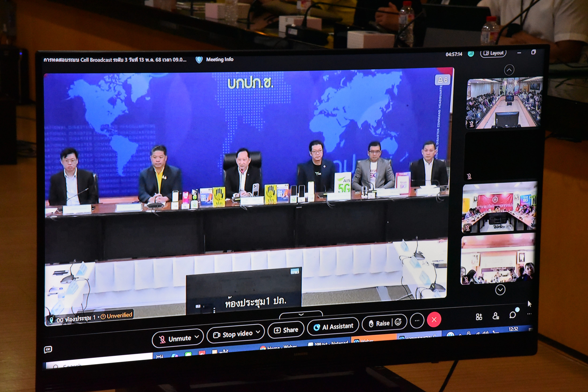
Task: Click the Share content button
Action: (x=286, y=330)
